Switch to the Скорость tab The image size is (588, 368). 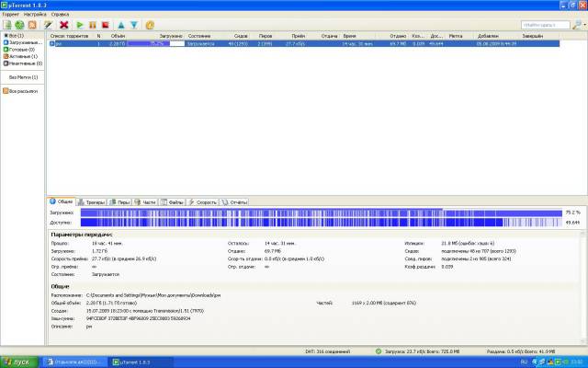tap(202, 202)
